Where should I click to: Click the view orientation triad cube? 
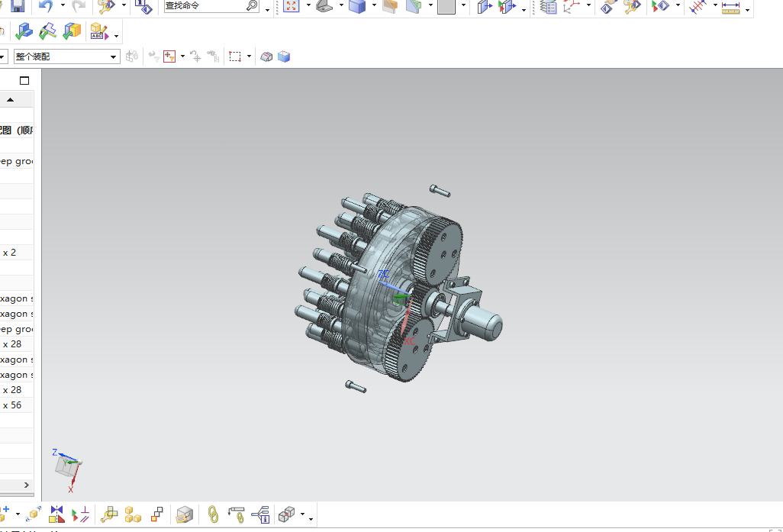(x=67, y=465)
